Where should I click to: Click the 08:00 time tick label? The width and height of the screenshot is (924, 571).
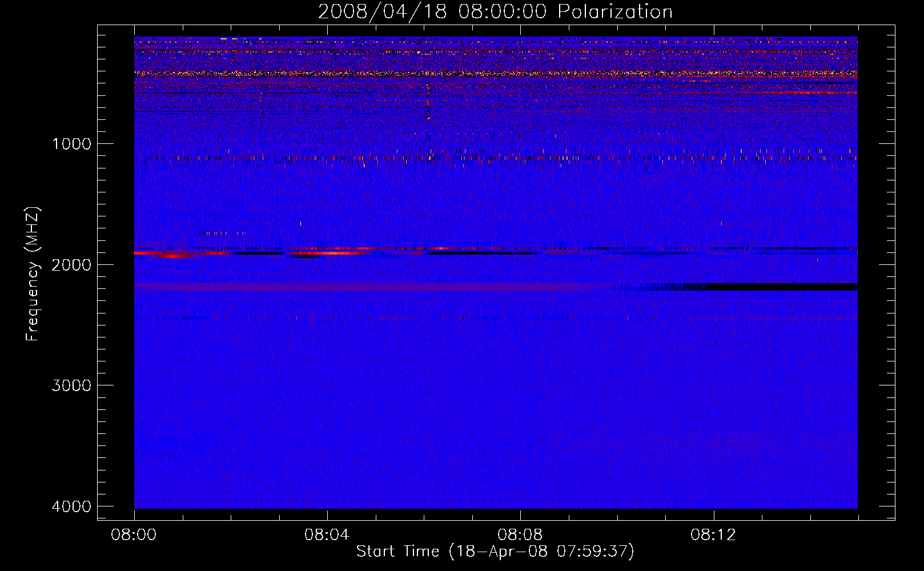[x=134, y=535]
